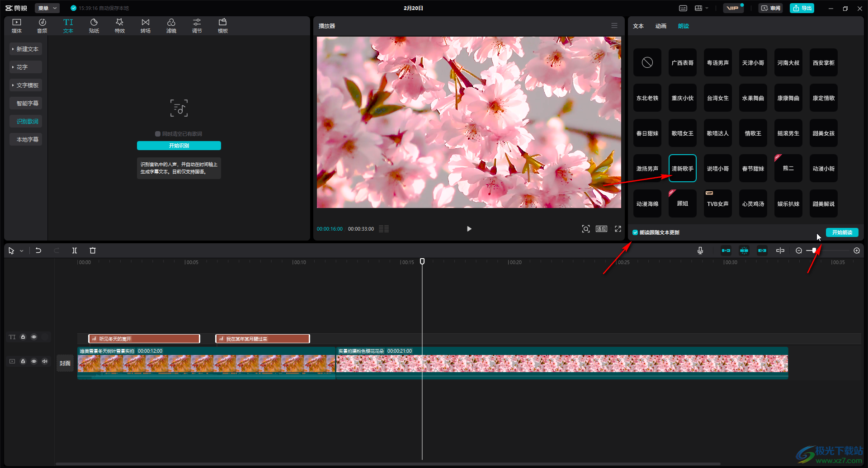Click the zoom-out timeline minus icon
The image size is (868, 468).
pos(799,251)
